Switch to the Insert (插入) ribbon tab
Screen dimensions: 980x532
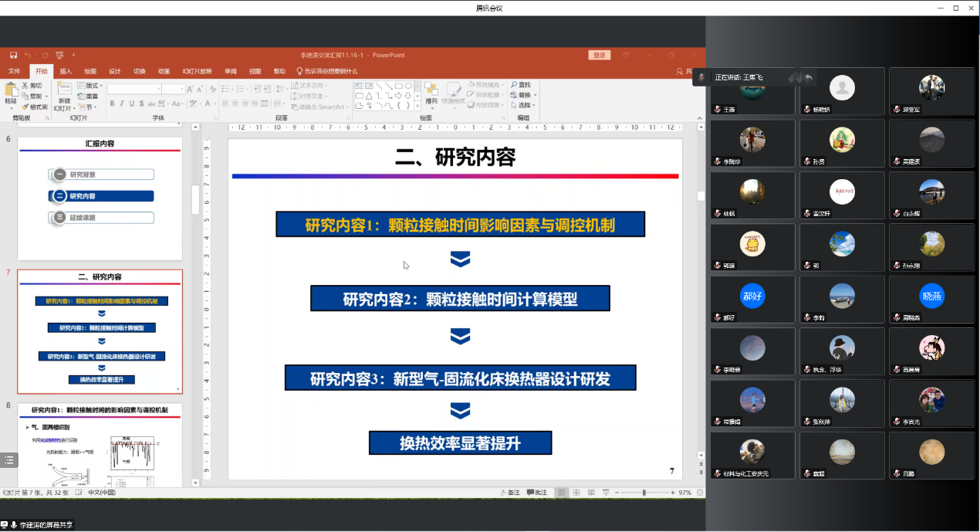pos(66,71)
